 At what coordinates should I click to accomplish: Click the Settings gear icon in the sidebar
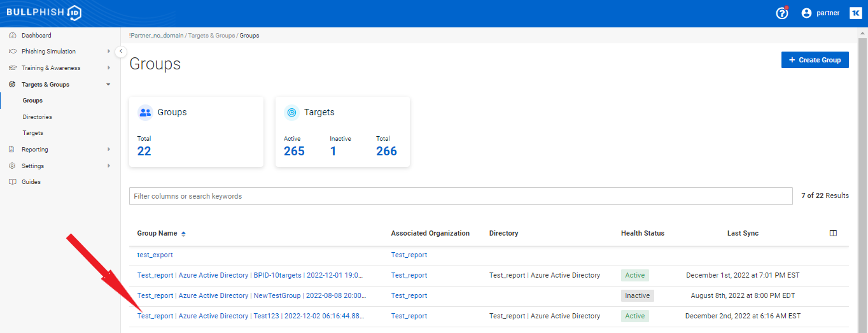tap(12, 166)
